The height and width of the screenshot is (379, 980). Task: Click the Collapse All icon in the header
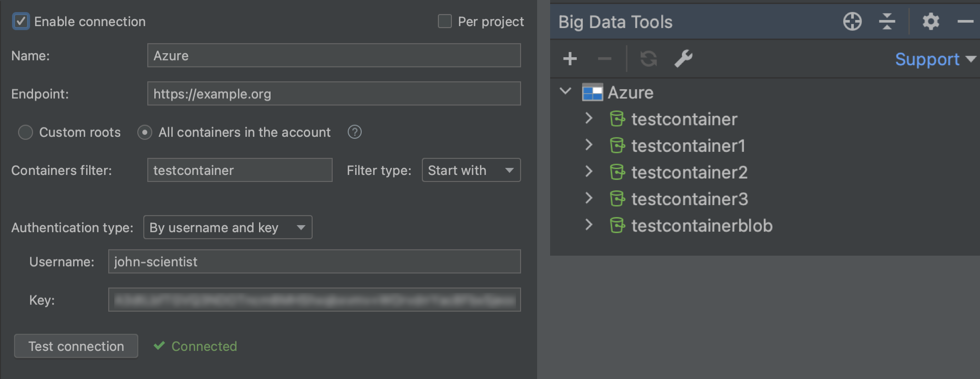tap(887, 22)
